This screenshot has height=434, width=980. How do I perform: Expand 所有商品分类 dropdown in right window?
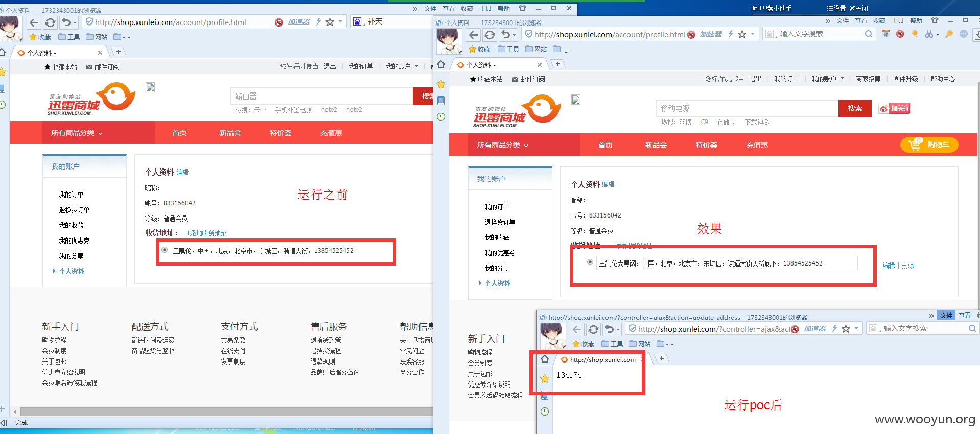point(503,145)
